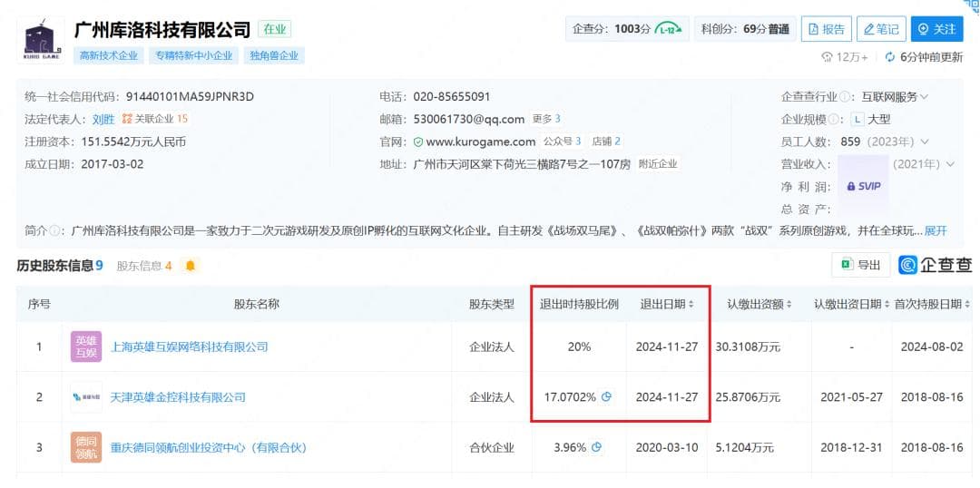Click the Kuro Game company logo

(41, 39)
